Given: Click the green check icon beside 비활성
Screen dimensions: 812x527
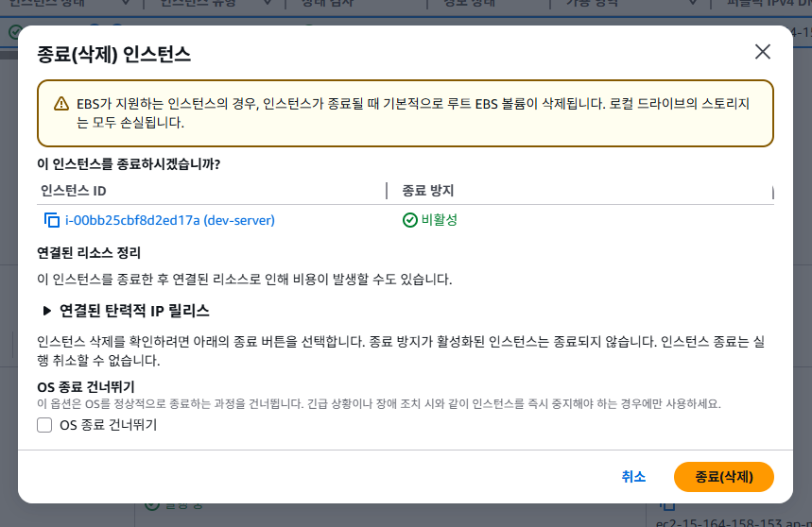Looking at the screenshot, I should tap(409, 220).
